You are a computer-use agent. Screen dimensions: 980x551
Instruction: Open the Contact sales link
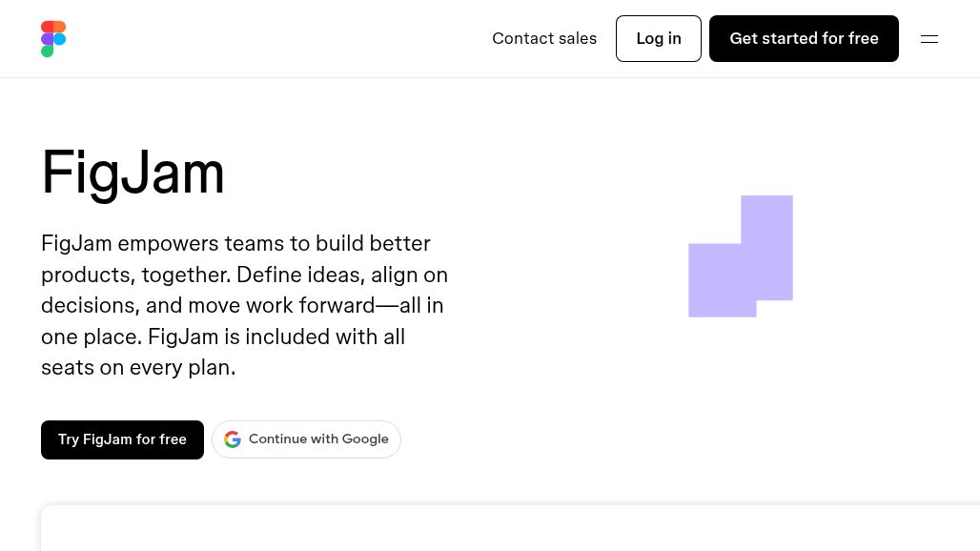[544, 39]
